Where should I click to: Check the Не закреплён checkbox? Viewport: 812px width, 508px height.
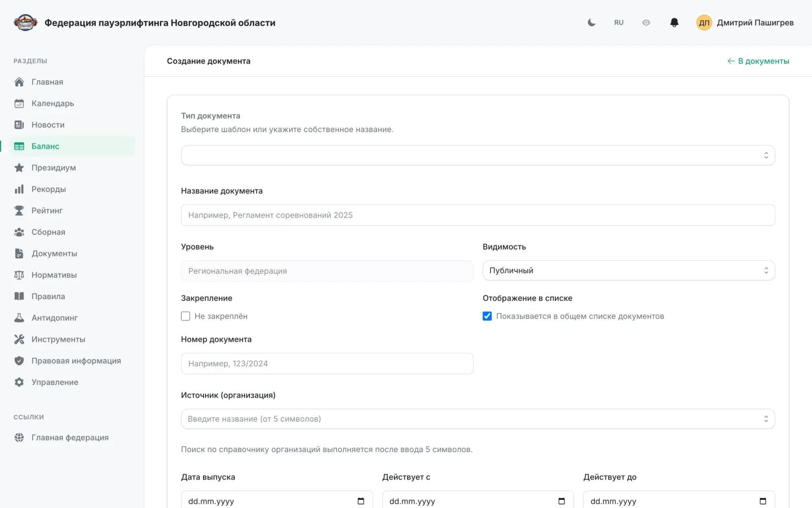[x=186, y=316]
